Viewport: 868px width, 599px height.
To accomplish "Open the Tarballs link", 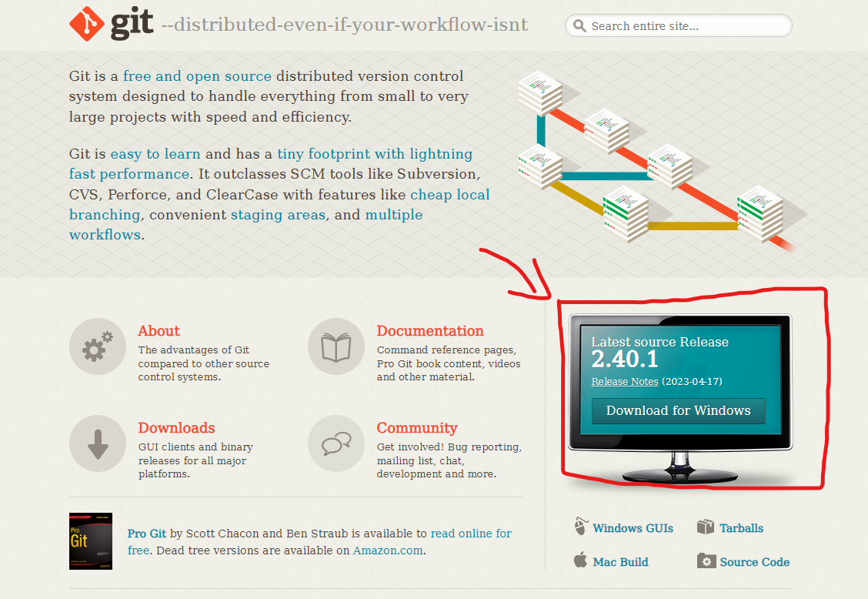I will pyautogui.click(x=741, y=528).
